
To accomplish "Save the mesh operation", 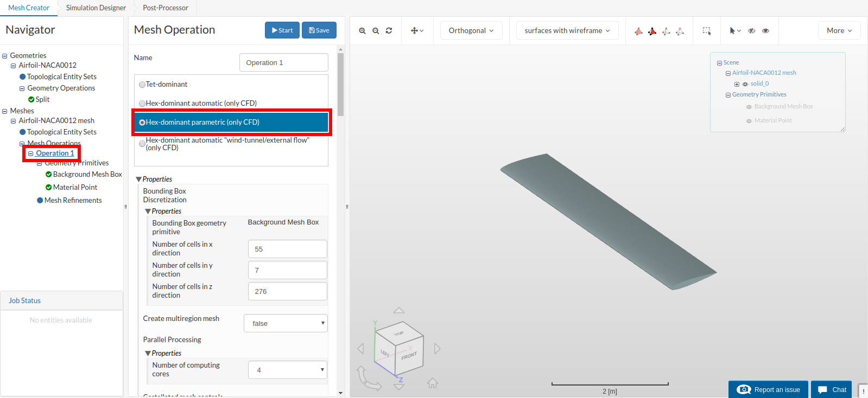I will tap(319, 30).
